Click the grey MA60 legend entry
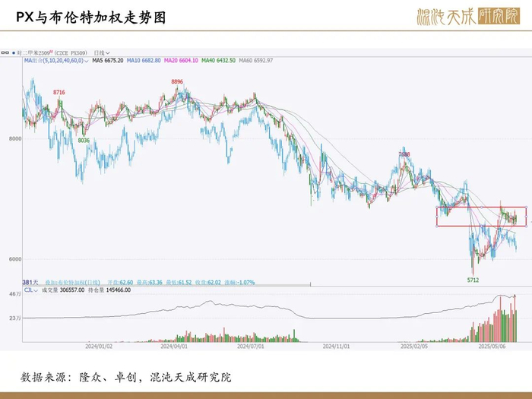 click(x=256, y=60)
